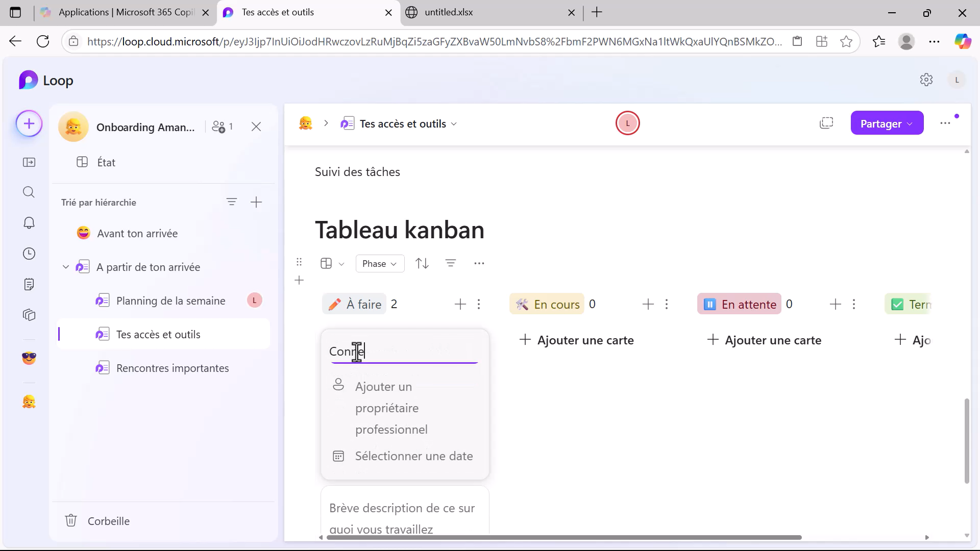The width and height of the screenshot is (980, 551).
Task: Open workspaces via the stacked pages icon
Action: click(x=29, y=315)
